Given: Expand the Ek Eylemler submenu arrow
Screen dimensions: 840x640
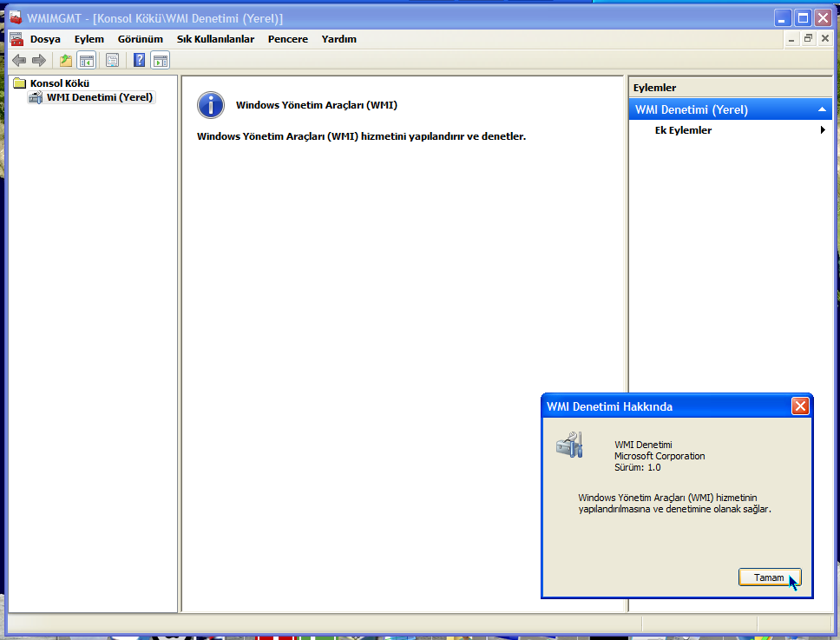Looking at the screenshot, I should (823, 129).
